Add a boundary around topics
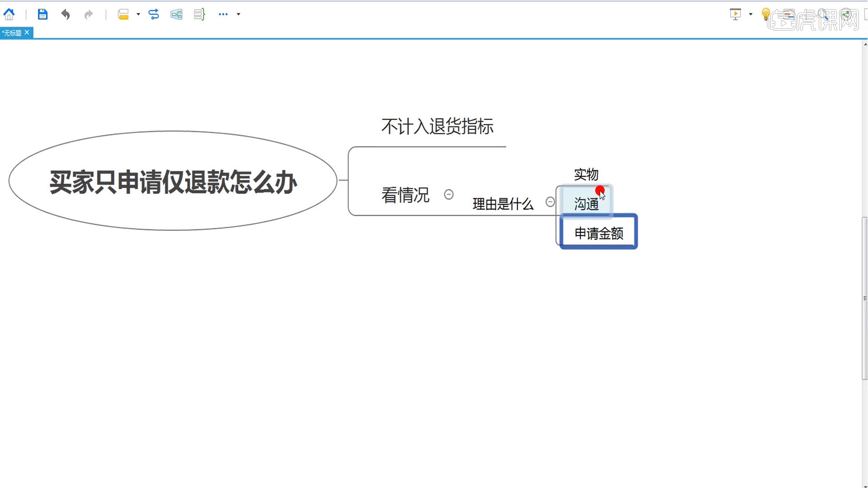 pos(176,14)
